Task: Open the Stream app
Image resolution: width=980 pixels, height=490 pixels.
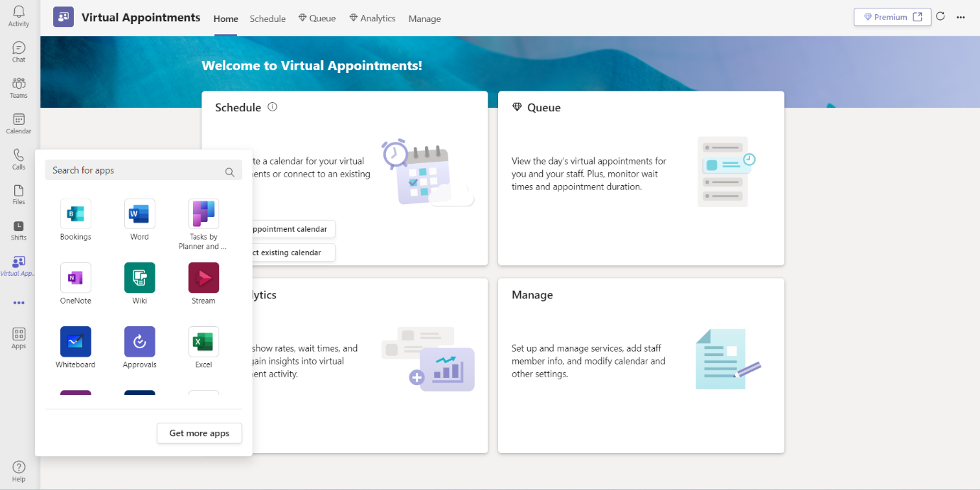Action: point(204,284)
